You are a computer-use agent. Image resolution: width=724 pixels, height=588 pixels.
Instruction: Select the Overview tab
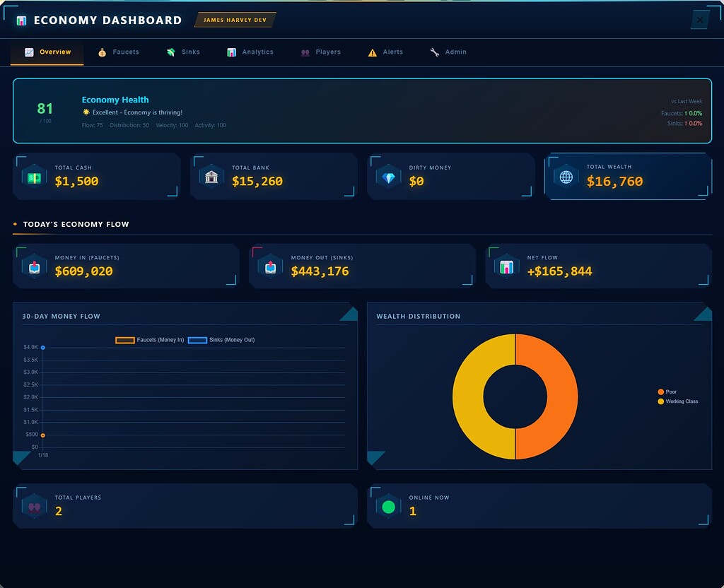point(47,52)
